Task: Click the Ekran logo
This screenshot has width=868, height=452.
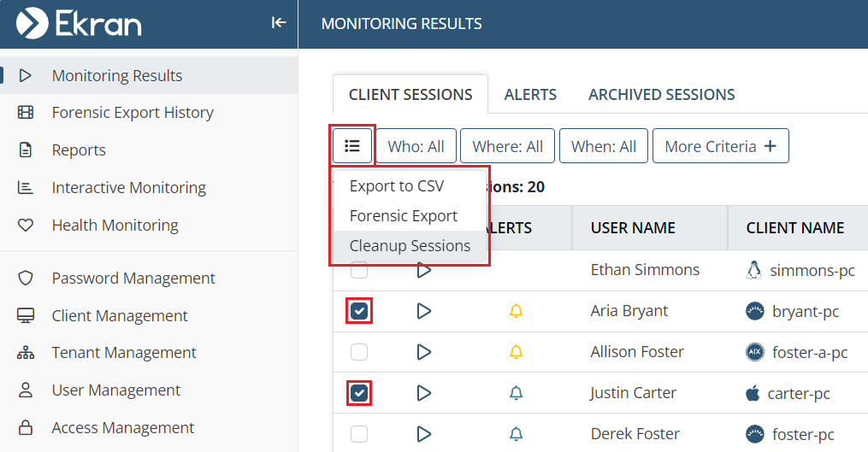Action: (79, 24)
